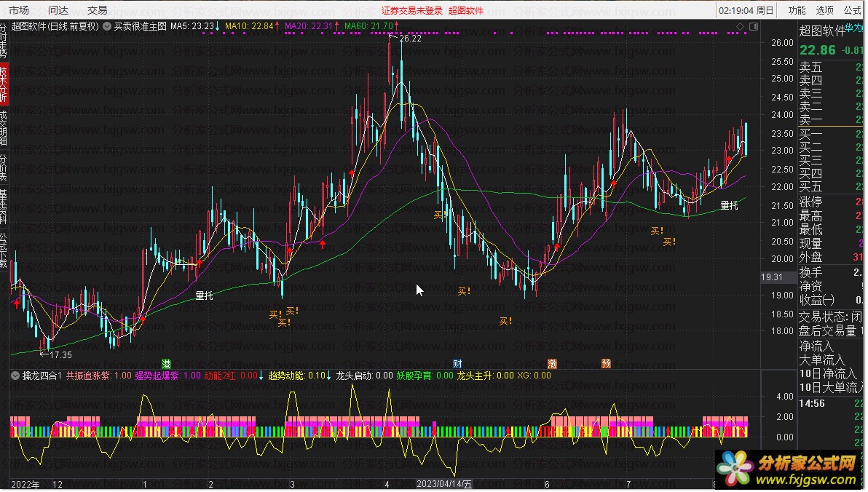Click the XG: 0.00 indicator value
This screenshot has width=868, height=492.
(534, 376)
